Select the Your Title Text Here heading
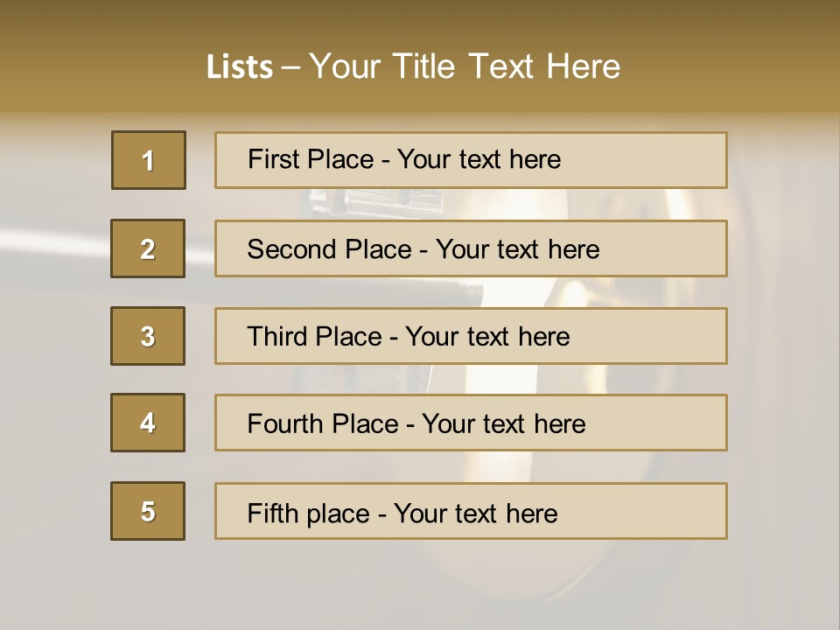 coord(465,66)
